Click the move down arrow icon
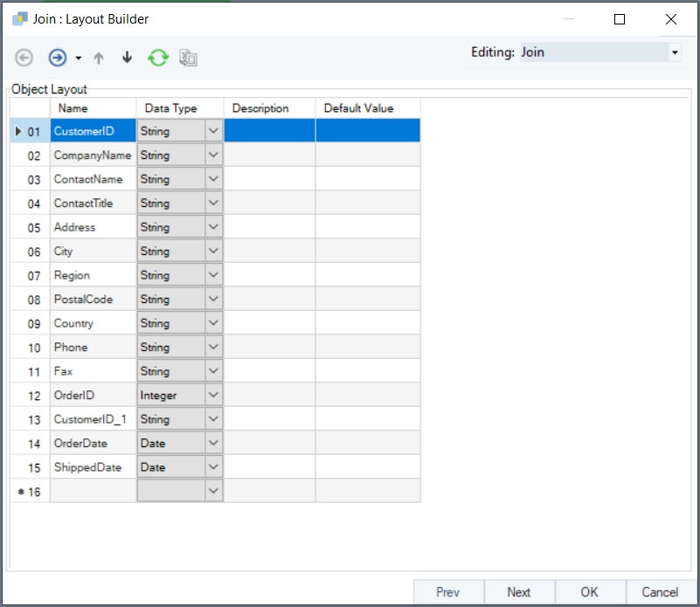 tap(127, 58)
